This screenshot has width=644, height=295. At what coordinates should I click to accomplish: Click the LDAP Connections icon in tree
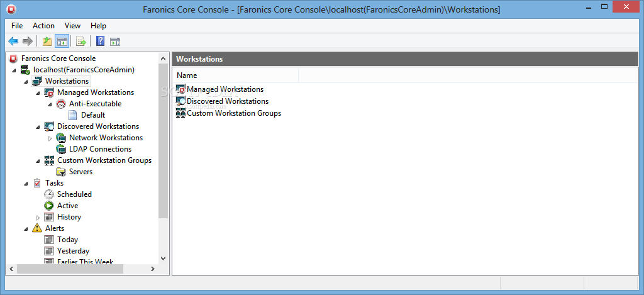click(61, 148)
